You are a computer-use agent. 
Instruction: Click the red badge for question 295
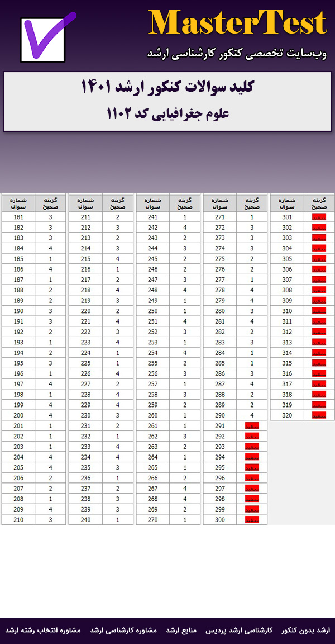coord(252,467)
